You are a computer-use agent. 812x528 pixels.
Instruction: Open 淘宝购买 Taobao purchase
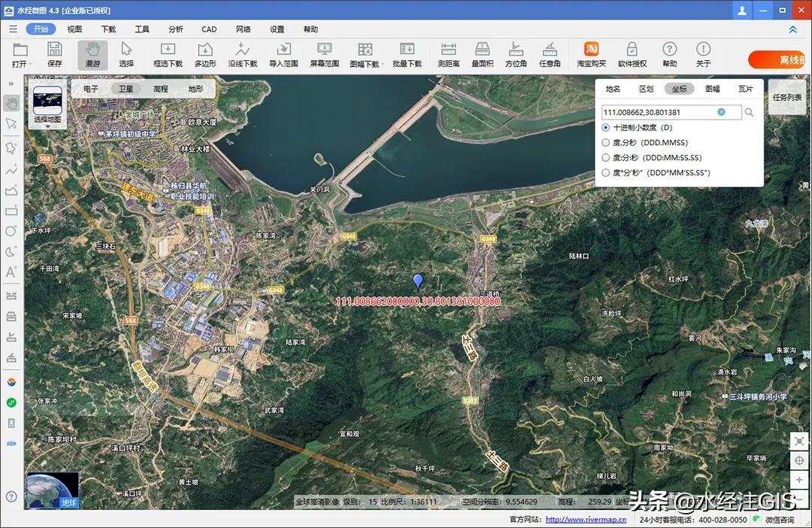(x=592, y=55)
